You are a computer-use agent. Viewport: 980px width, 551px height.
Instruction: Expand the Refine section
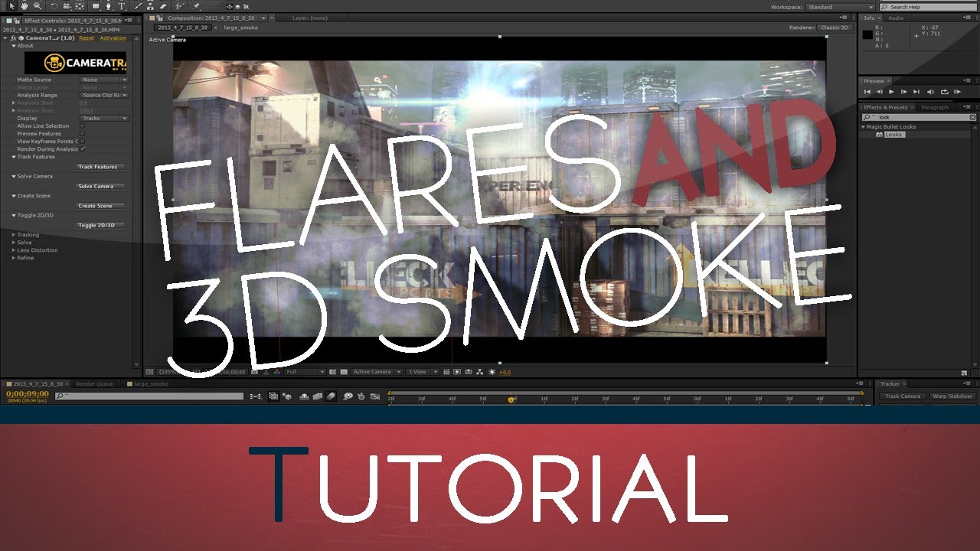click(x=14, y=257)
